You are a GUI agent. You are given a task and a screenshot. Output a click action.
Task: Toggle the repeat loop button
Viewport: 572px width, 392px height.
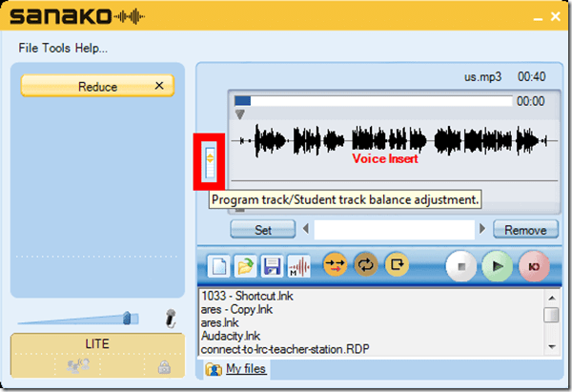click(x=366, y=266)
